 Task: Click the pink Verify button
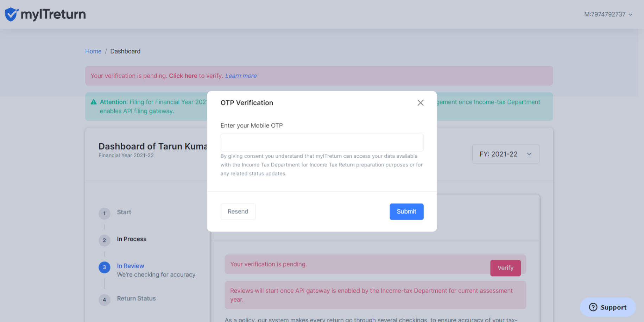tap(505, 268)
